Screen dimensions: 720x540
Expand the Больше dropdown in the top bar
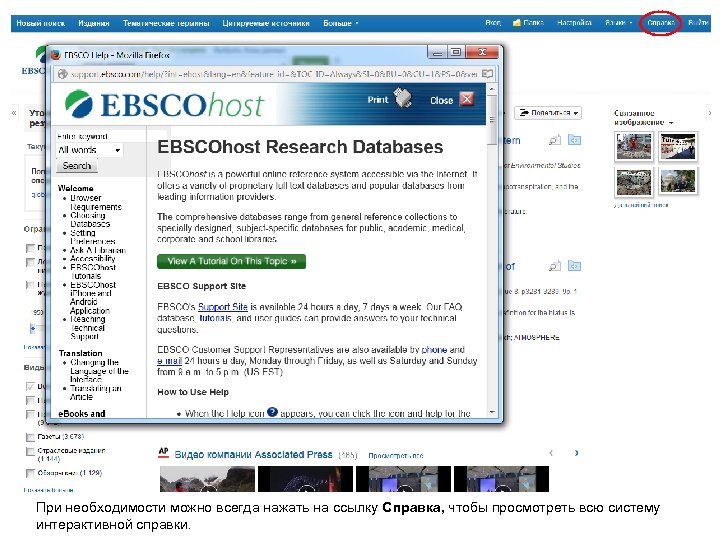[x=340, y=23]
